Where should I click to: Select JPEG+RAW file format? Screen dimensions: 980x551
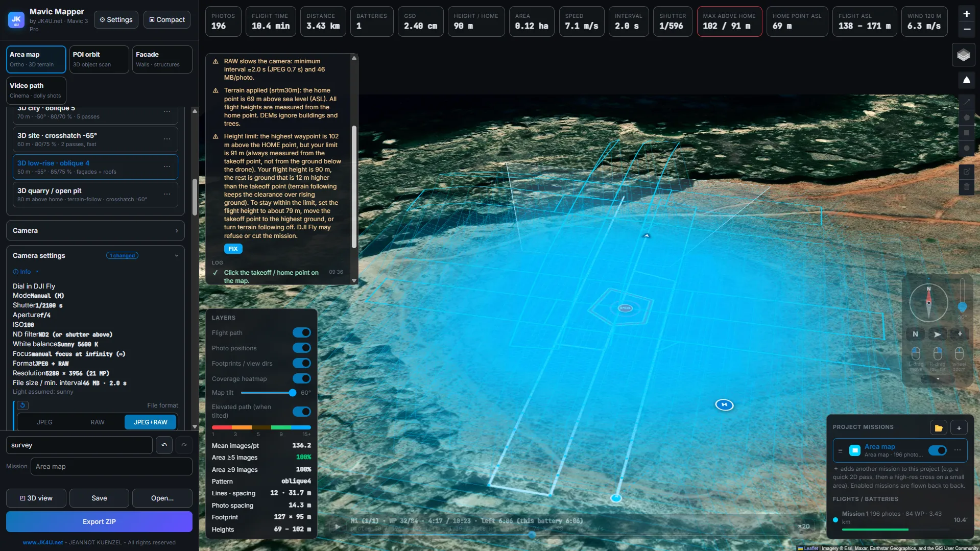coord(151,422)
